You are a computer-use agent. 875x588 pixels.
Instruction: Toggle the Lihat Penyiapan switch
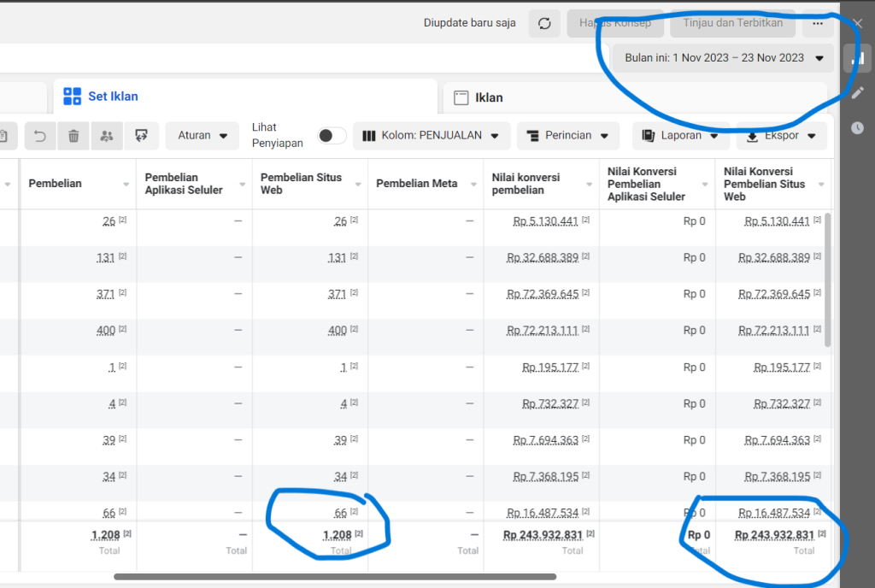pos(332,136)
